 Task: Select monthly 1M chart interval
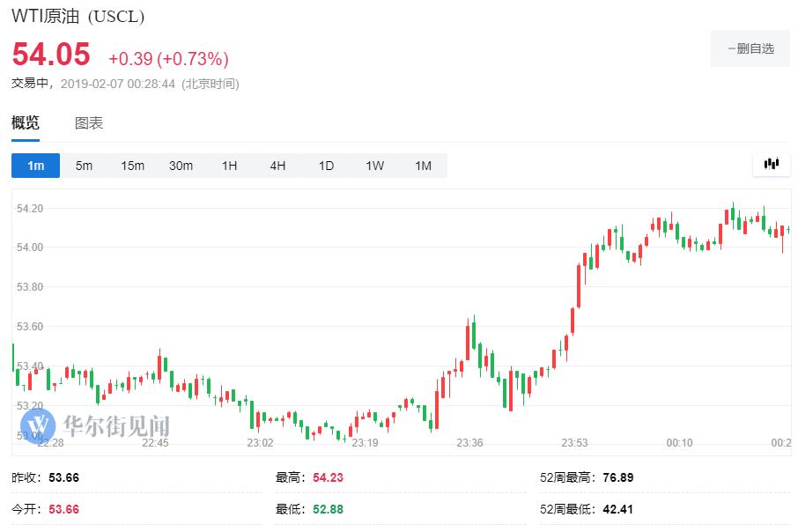[423, 166]
